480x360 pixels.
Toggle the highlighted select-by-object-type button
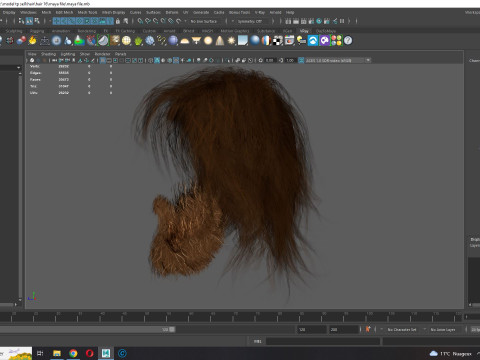coord(29,21)
